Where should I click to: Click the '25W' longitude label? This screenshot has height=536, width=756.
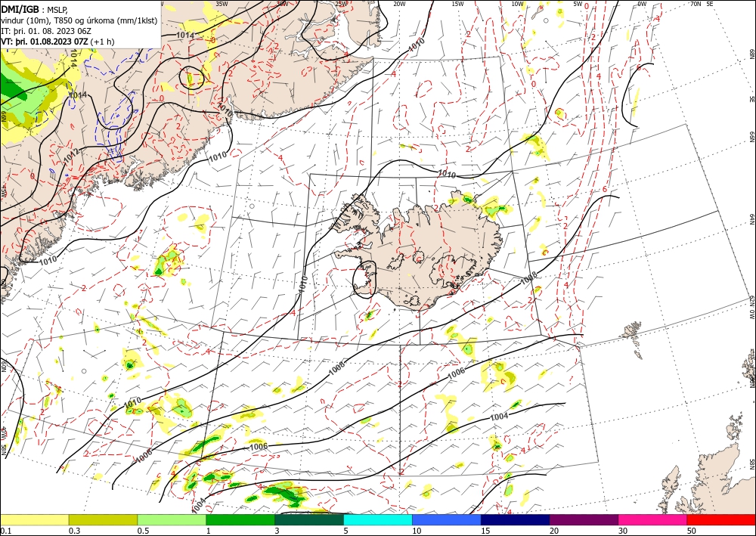point(341,4)
